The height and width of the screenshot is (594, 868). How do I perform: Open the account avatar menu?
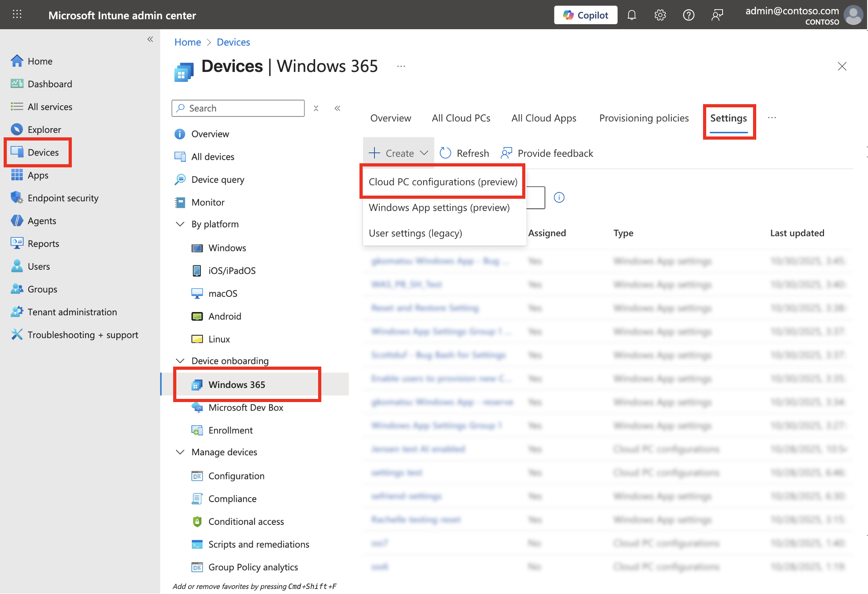click(x=853, y=15)
